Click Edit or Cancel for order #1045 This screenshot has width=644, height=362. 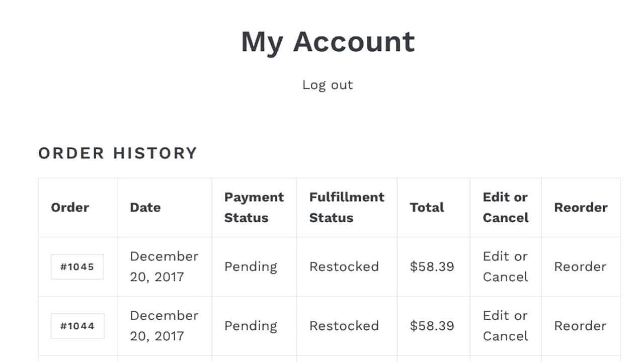pyautogui.click(x=505, y=266)
